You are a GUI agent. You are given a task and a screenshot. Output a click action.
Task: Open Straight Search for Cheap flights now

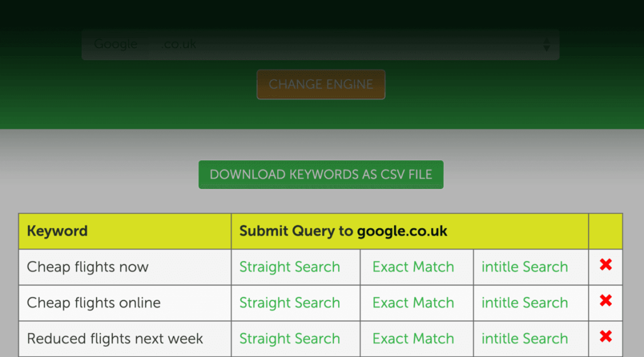coord(290,267)
